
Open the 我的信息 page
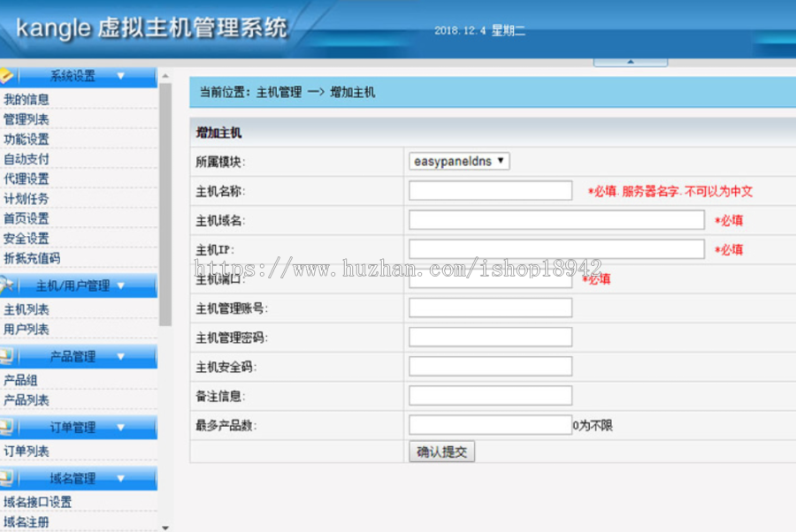click(x=25, y=98)
